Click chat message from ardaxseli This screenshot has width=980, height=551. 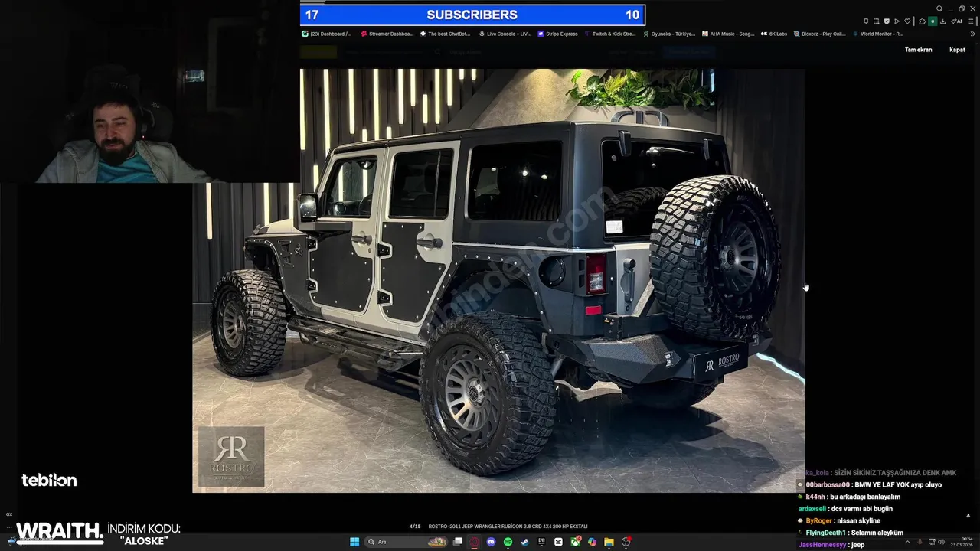point(845,509)
